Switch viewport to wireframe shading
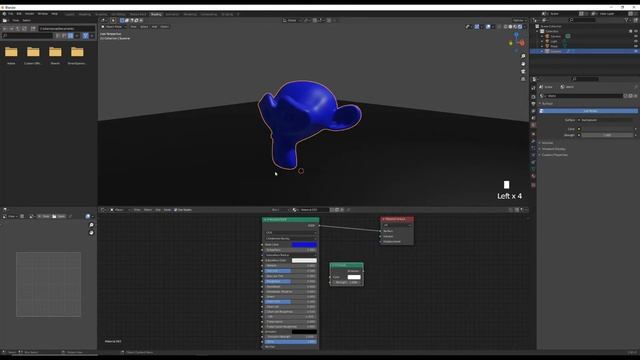This screenshot has height=360, width=640. [505, 27]
